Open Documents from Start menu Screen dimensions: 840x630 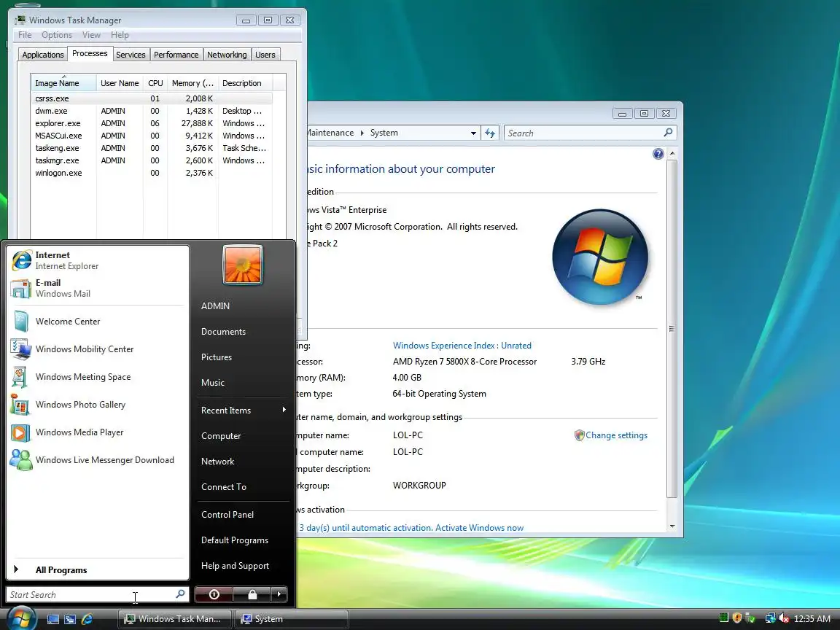pos(223,332)
